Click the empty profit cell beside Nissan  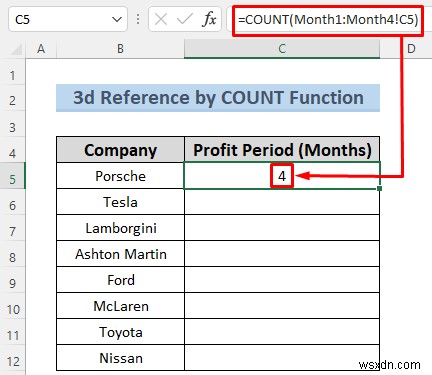tap(282, 358)
